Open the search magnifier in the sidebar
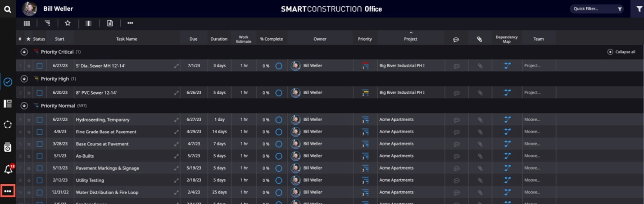 tap(8, 9)
